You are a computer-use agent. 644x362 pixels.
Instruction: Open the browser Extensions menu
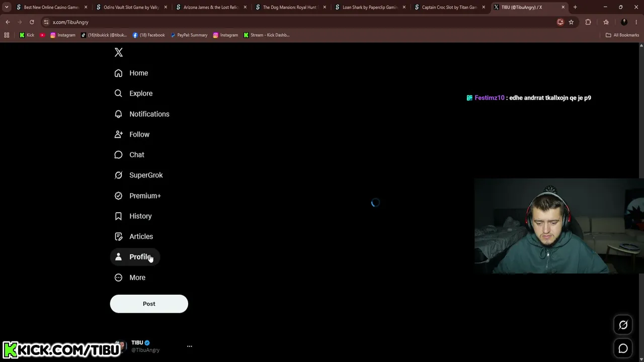(x=588, y=22)
